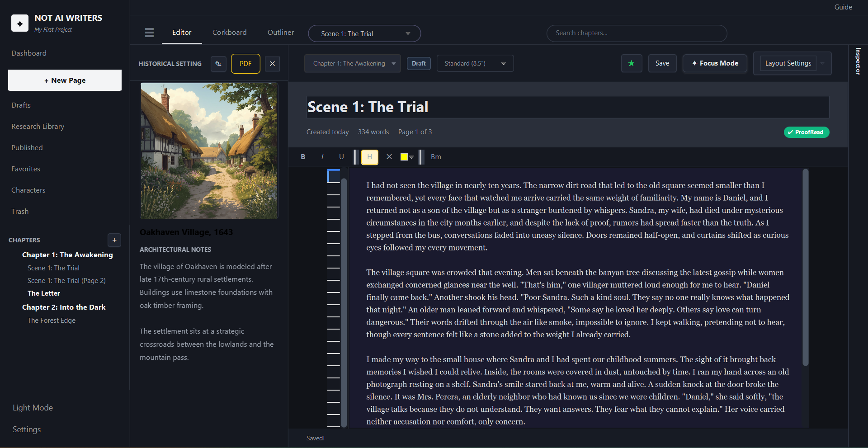The width and height of the screenshot is (868, 448).
Task: Export using the PDF button
Action: [245, 64]
